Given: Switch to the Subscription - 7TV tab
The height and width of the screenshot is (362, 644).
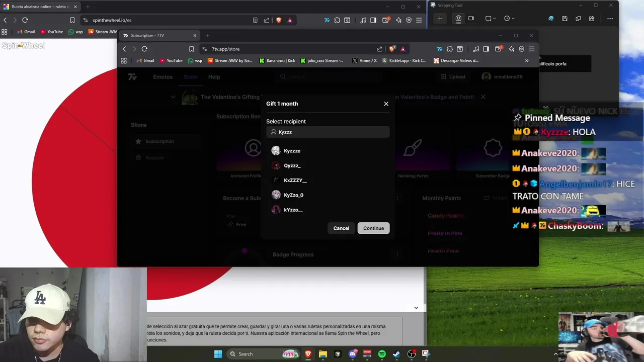Looking at the screenshot, I should coord(160,35).
